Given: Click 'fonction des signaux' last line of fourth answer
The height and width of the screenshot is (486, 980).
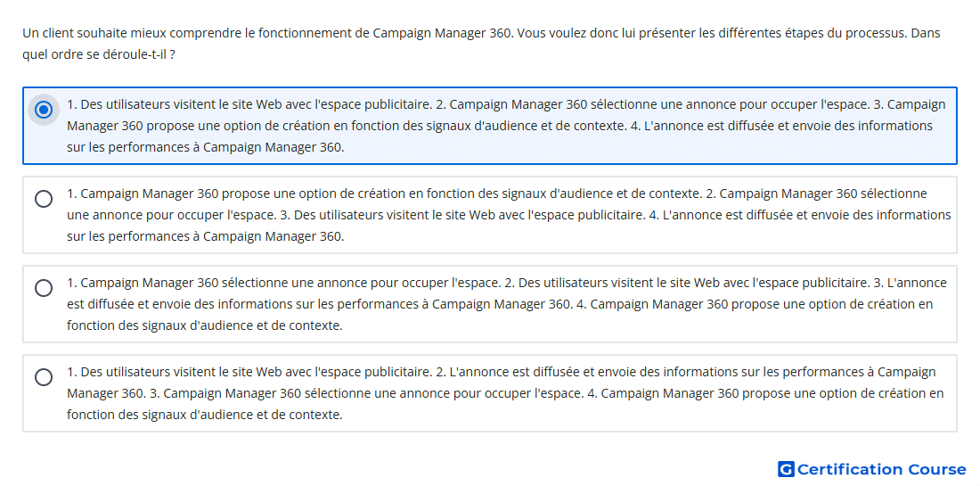Looking at the screenshot, I should click(x=205, y=416).
